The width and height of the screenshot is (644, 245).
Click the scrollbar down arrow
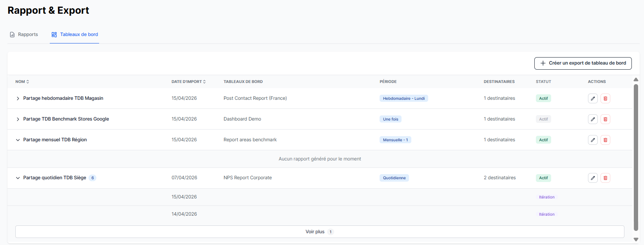(x=636, y=240)
